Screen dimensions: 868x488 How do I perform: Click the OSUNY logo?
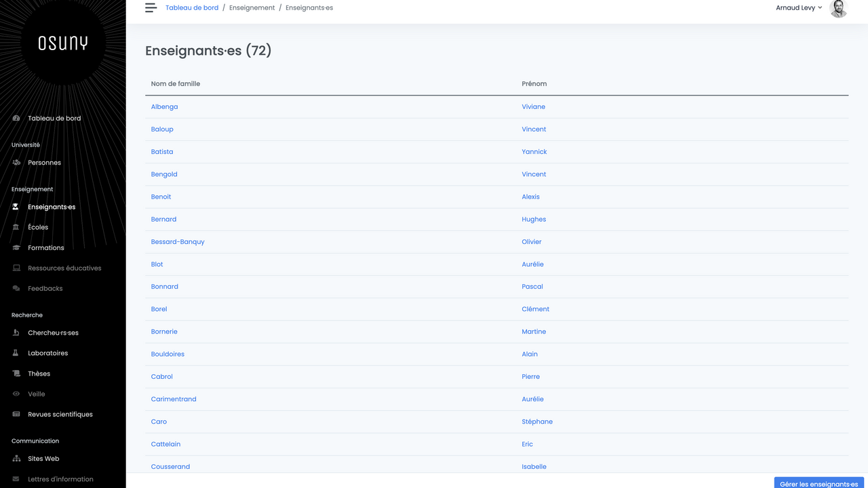point(63,43)
